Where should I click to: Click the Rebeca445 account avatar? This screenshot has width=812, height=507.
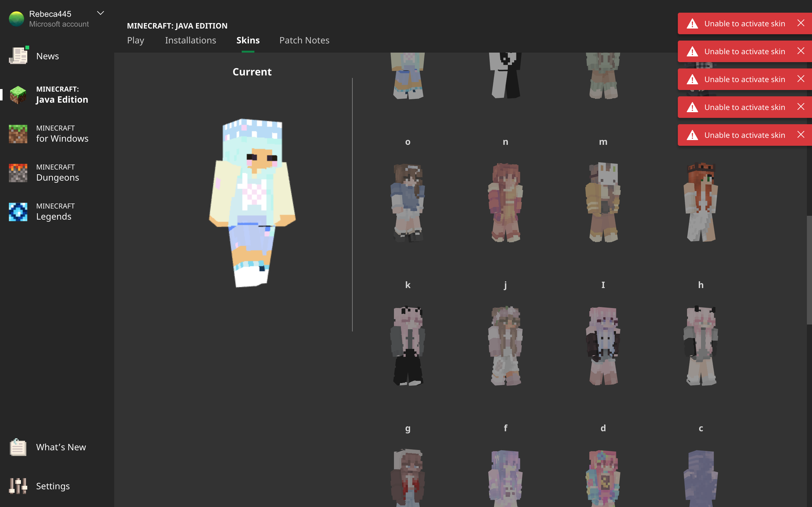tap(16, 19)
